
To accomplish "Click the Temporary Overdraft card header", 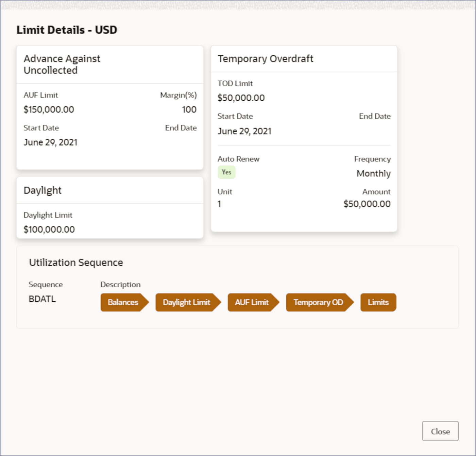I will coord(266,59).
